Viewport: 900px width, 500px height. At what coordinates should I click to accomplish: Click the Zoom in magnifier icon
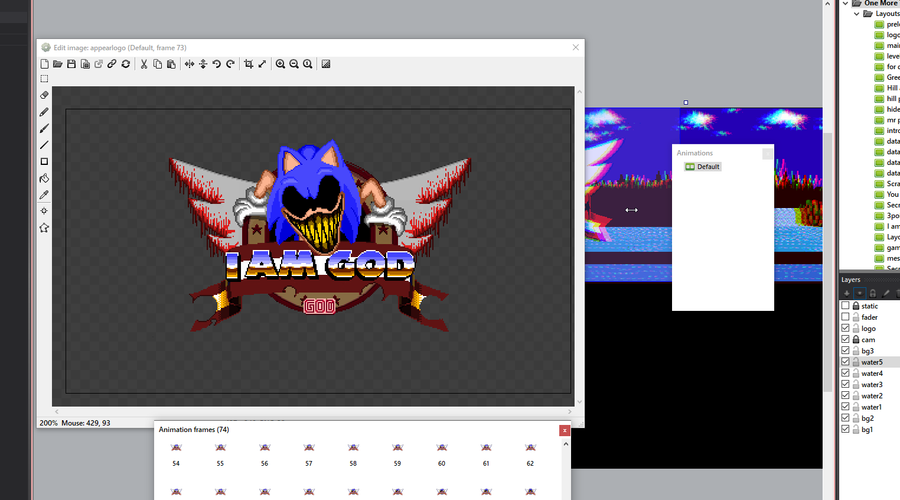click(x=280, y=64)
